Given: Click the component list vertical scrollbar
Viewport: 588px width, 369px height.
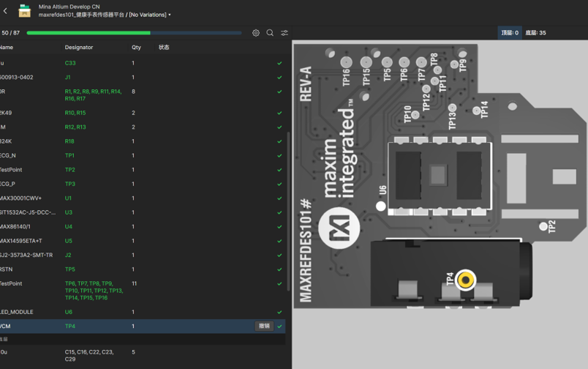Looking at the screenshot, I should pyautogui.click(x=288, y=211).
